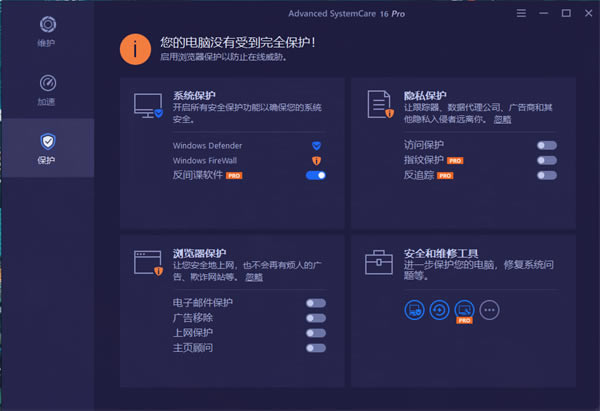Click the PRO badge next to 反追踪

(445, 176)
